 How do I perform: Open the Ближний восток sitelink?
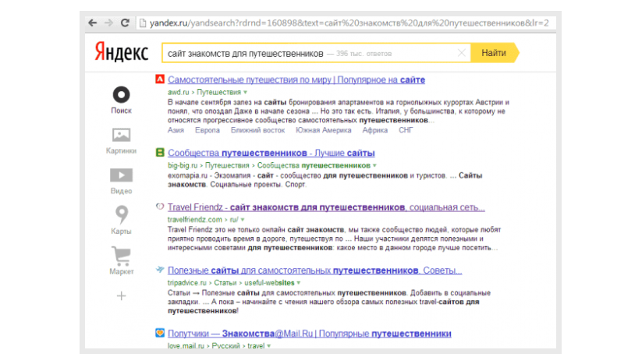(257, 130)
